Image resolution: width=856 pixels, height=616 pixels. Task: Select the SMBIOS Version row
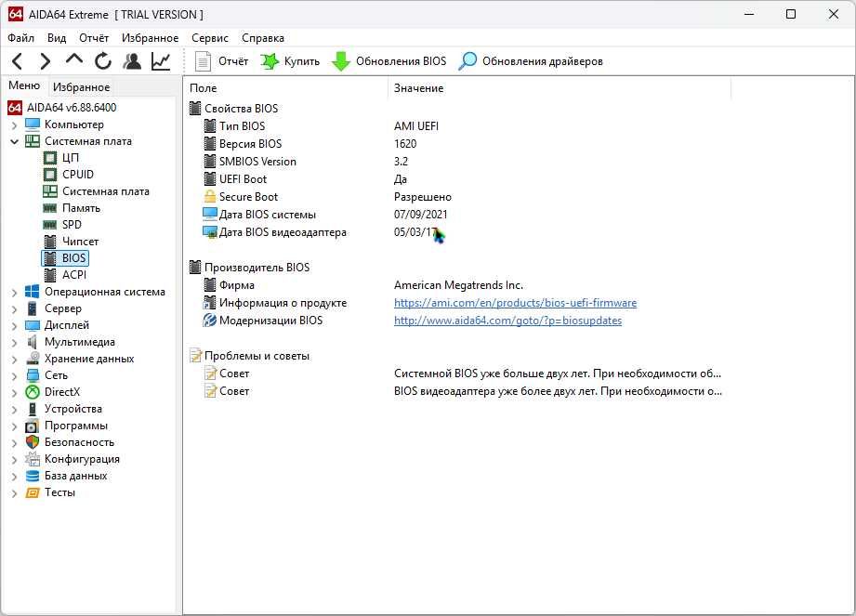[458, 162]
